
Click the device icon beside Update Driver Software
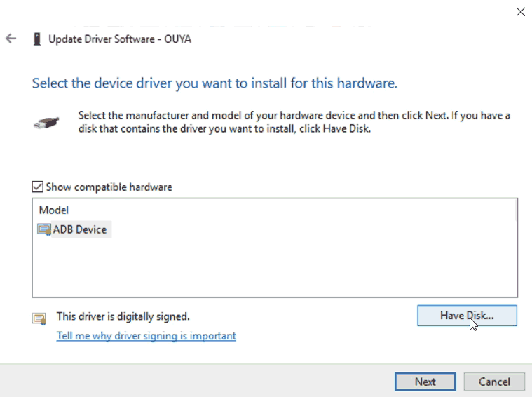pyautogui.click(x=37, y=39)
